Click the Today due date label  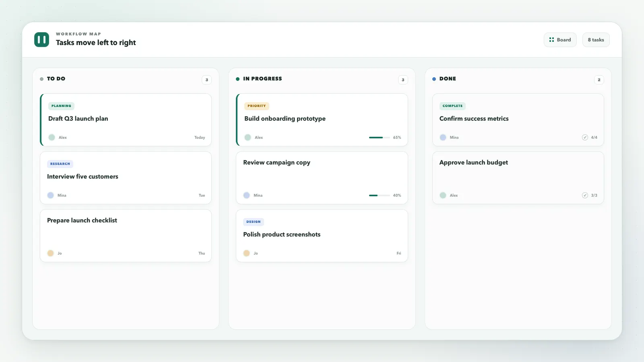click(x=200, y=138)
